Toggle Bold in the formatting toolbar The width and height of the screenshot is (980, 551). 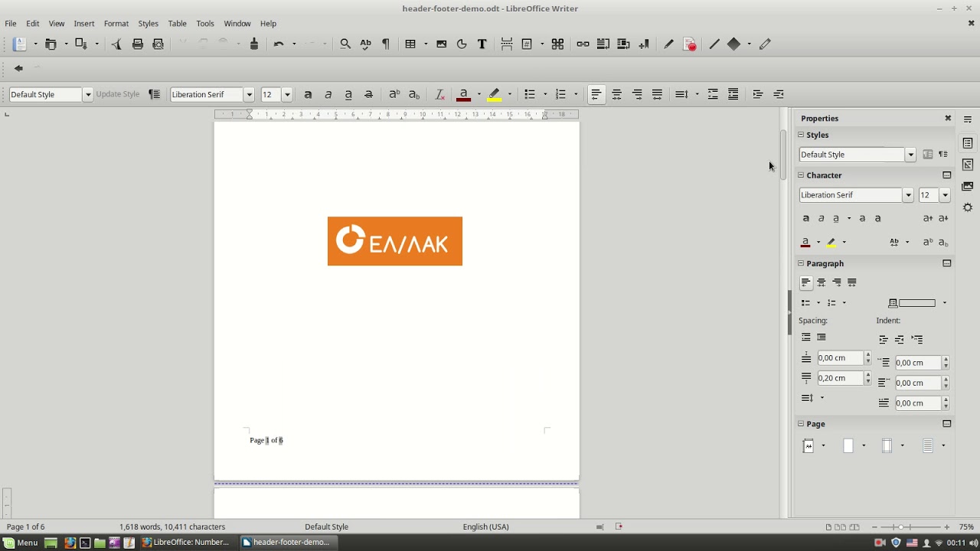click(x=308, y=94)
